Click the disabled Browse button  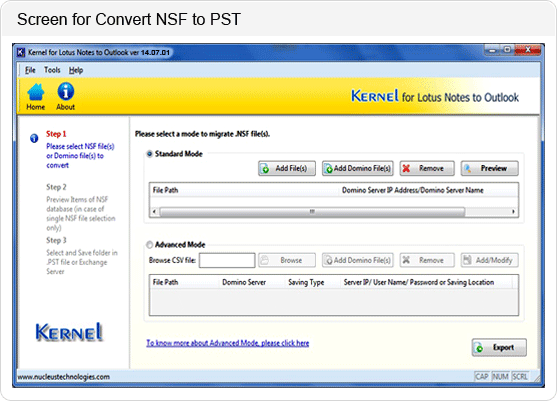287,260
